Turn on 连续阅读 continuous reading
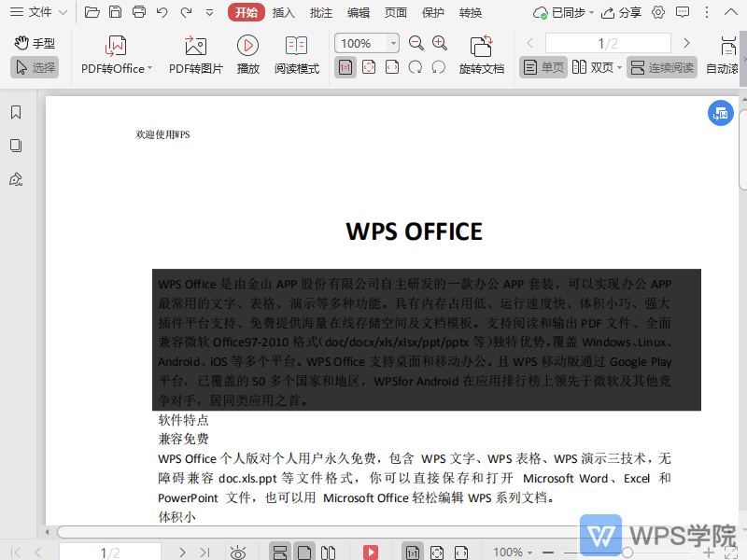The width and height of the screenshot is (747, 560). (x=663, y=66)
